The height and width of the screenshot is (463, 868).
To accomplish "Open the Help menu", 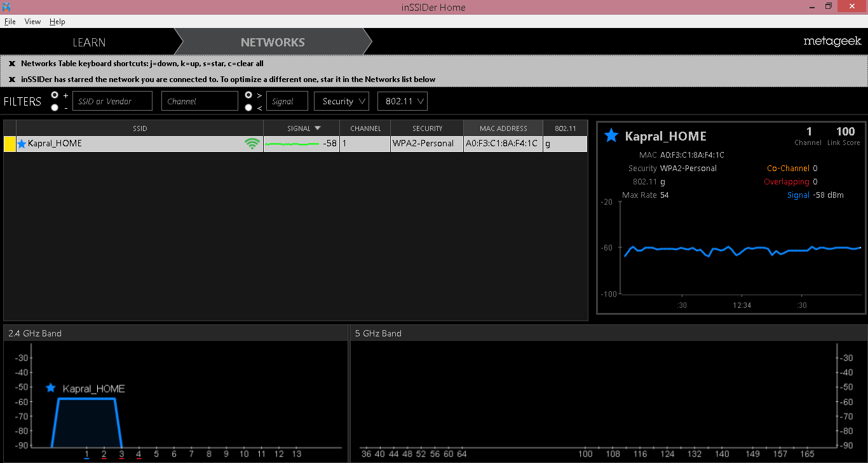I will [57, 22].
